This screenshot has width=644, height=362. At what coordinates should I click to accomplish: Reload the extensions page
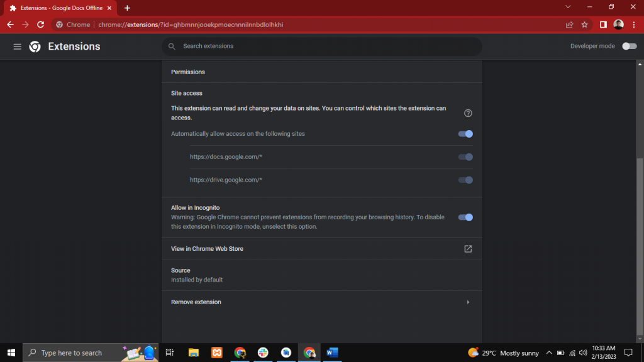point(40,25)
